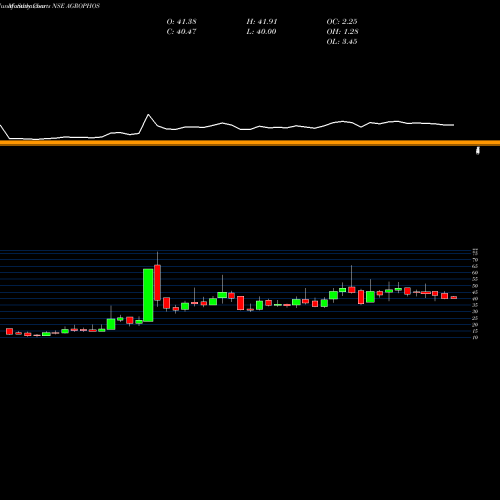Click the 25 price axis label
Viewport: 500px width, 500px height.
(475, 318)
